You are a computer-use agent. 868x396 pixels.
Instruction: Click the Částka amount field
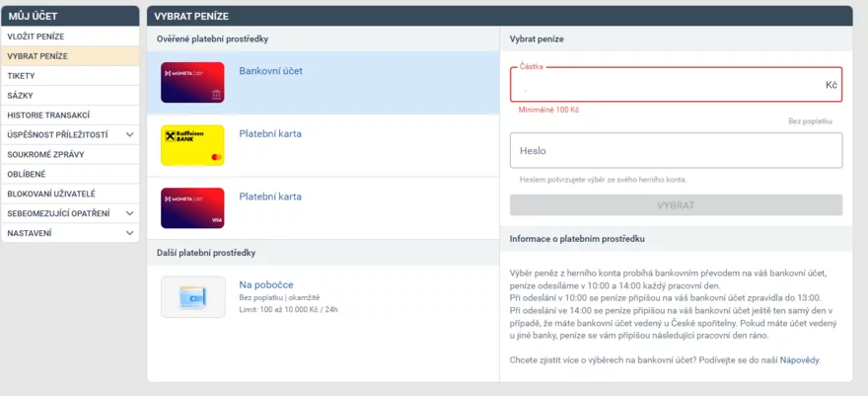pos(676,85)
